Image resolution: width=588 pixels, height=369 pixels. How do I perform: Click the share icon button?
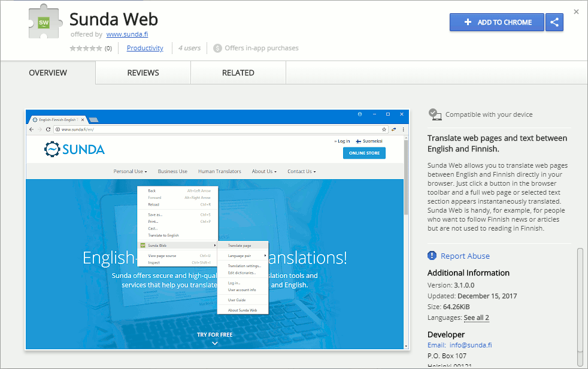pos(554,22)
